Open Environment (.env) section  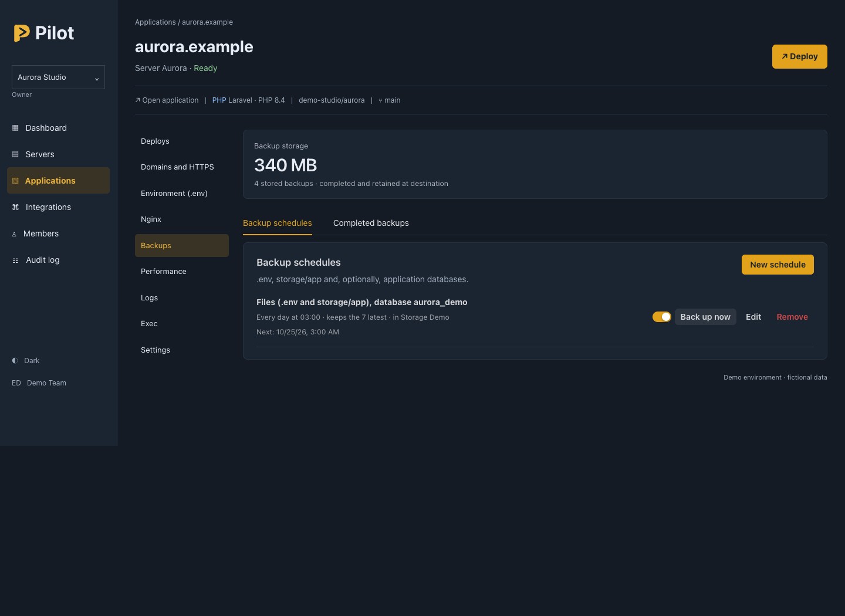click(182, 194)
